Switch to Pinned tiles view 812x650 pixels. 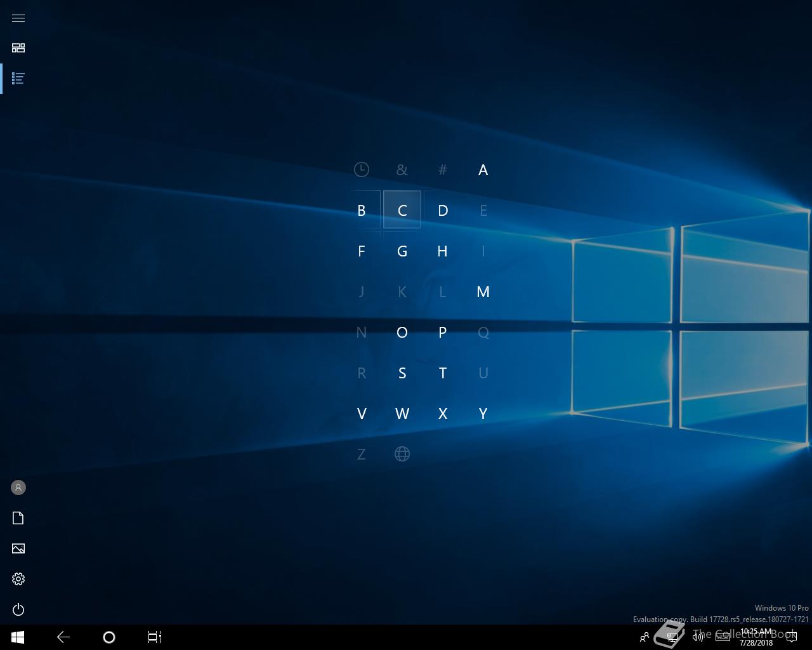point(18,48)
